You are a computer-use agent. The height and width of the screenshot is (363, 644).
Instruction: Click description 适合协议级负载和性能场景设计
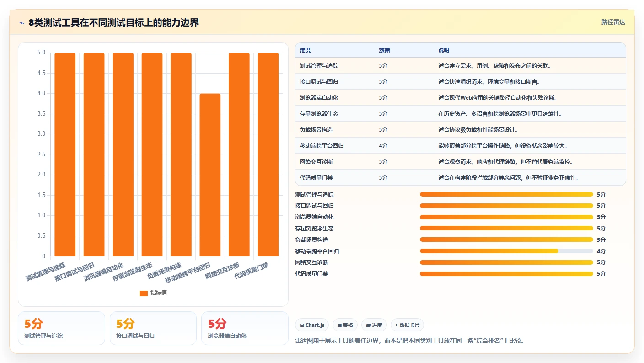point(478,130)
